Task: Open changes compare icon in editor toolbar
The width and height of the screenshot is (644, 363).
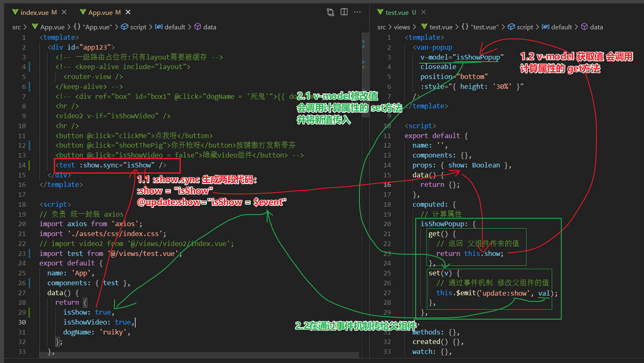Action: (330, 12)
